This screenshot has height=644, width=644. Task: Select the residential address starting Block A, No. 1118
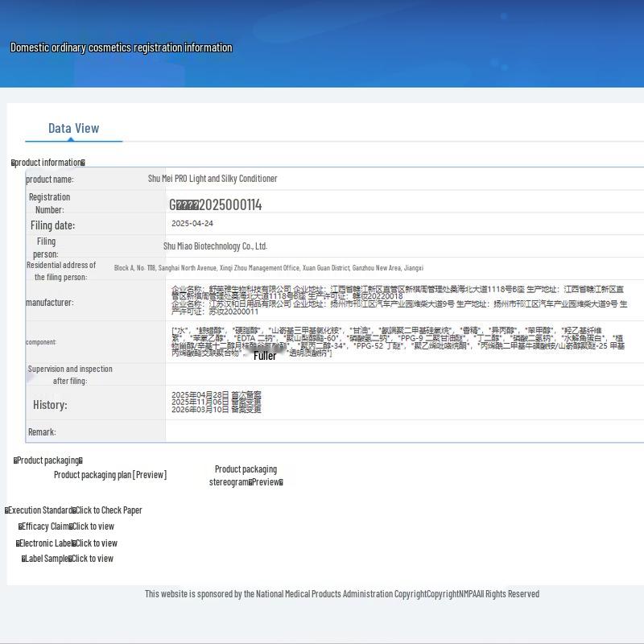click(x=269, y=268)
